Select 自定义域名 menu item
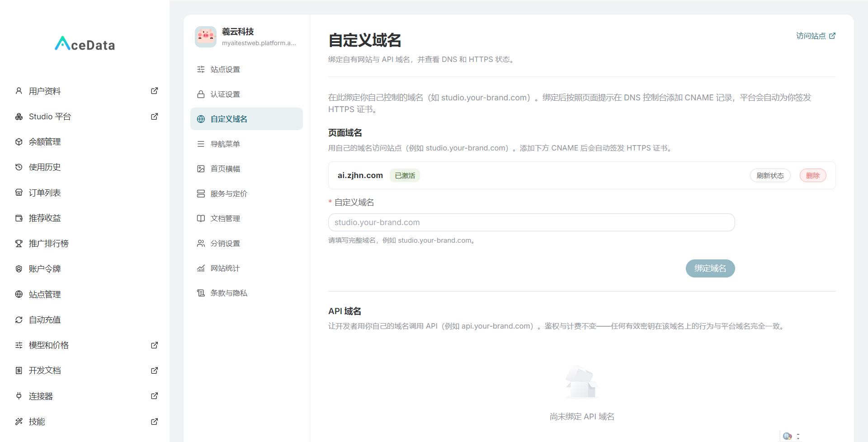This screenshot has height=442, width=868. tap(246, 119)
